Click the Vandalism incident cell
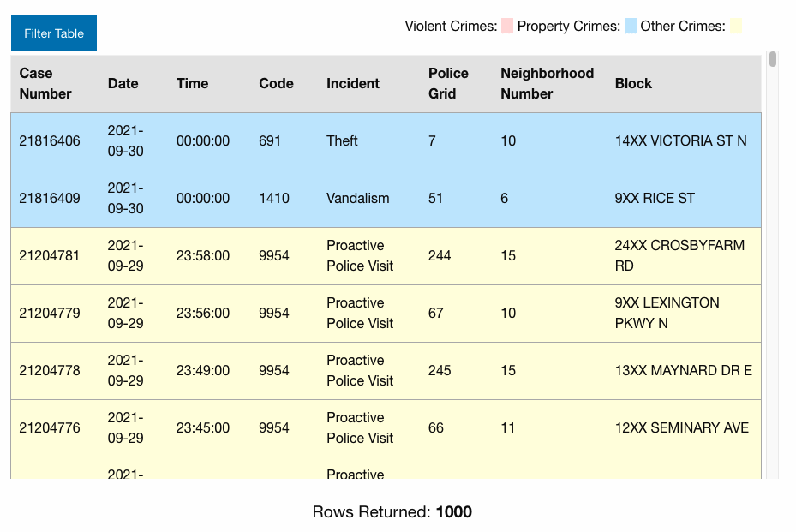This screenshot has height=532, width=796. coord(357,199)
